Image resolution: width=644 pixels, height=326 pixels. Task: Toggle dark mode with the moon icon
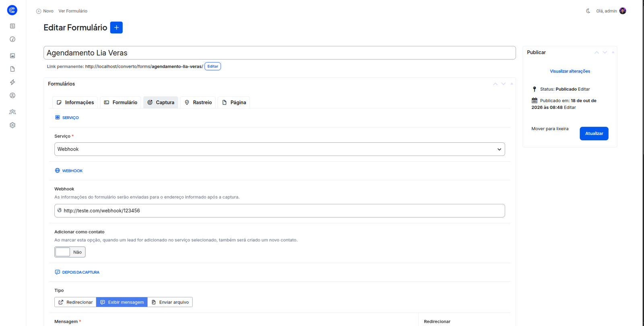[588, 11]
